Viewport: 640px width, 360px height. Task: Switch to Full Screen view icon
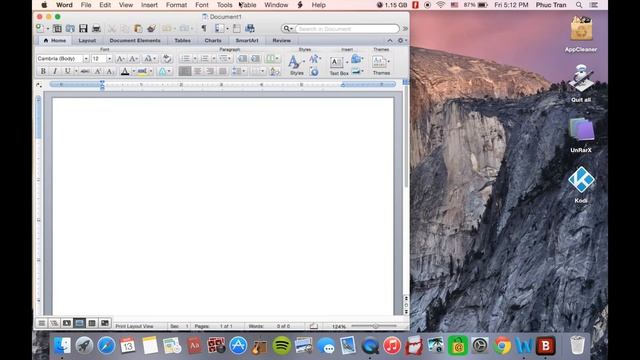click(x=105, y=323)
